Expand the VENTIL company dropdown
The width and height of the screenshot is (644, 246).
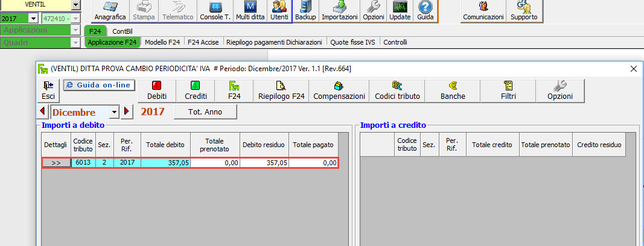(75, 5)
